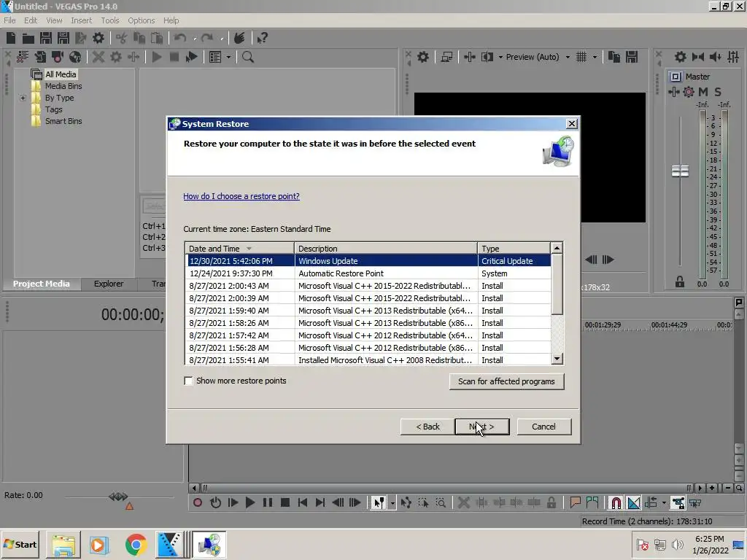Open Project Video Properties gear in preview

pos(423,57)
